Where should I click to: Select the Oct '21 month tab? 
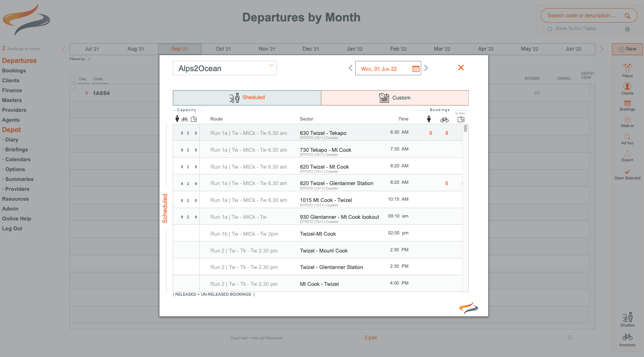[223, 49]
